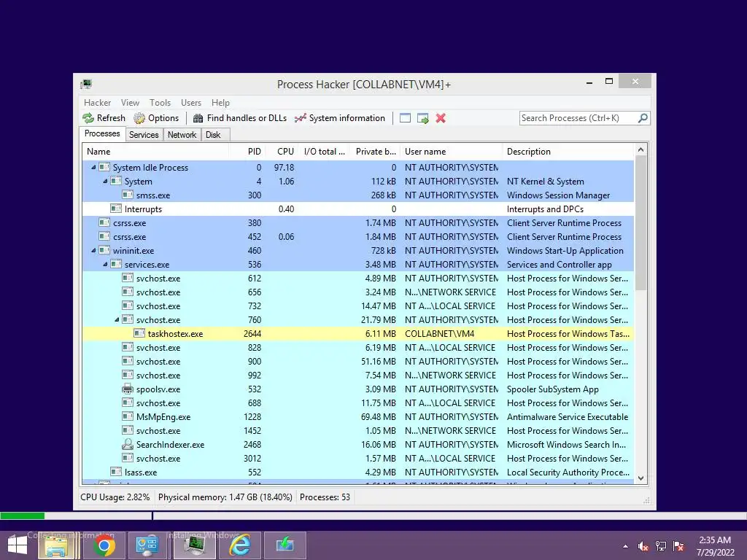Click the Refresh toolbar icon
747x560 pixels.
(88, 118)
